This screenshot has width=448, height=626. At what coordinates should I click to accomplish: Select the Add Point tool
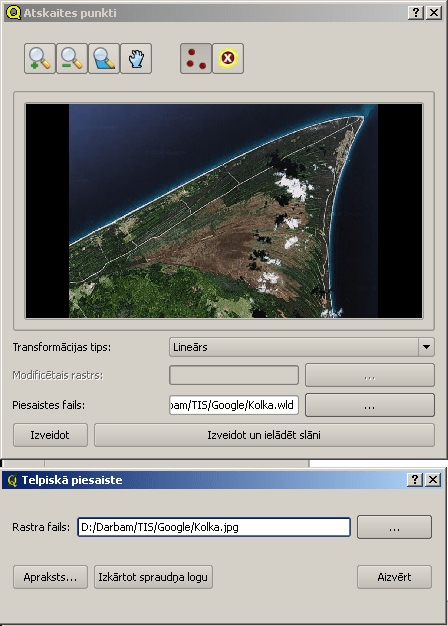click(196, 59)
